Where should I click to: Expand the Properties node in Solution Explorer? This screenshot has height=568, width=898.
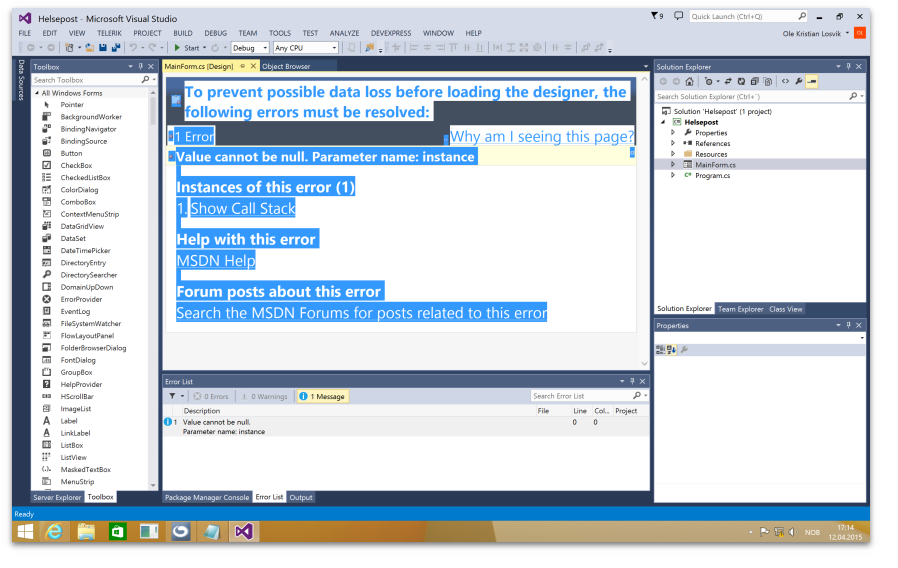point(673,133)
